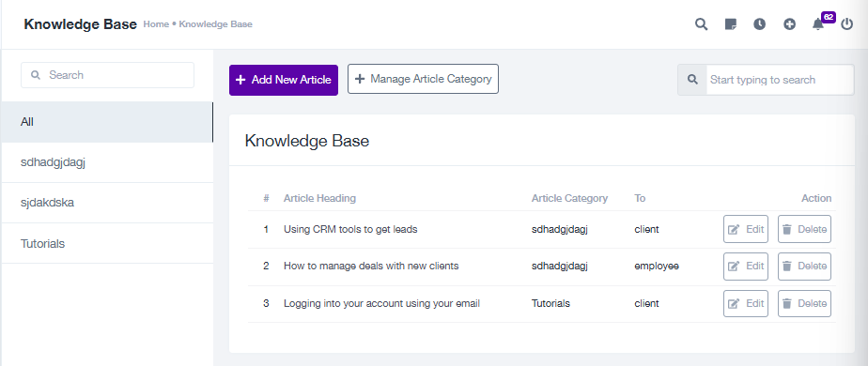Edit the 'Using CRM tools to get leads' article
868x366 pixels.
pos(746,229)
